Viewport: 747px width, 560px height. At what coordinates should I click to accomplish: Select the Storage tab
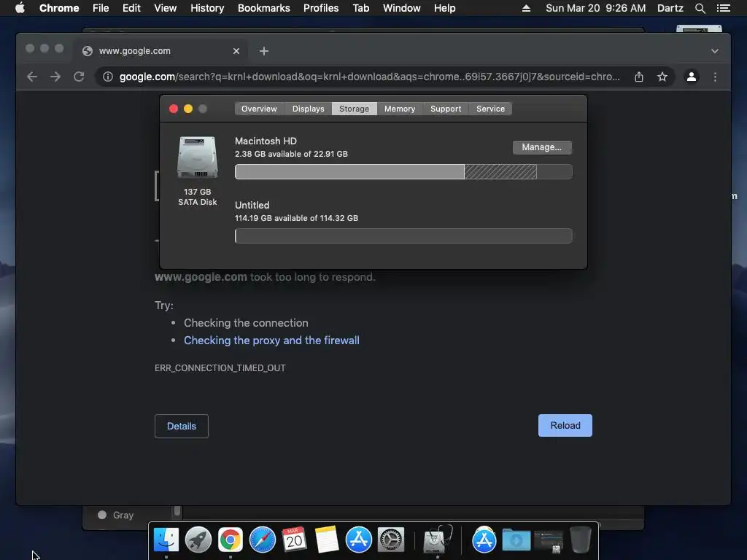[x=354, y=109]
